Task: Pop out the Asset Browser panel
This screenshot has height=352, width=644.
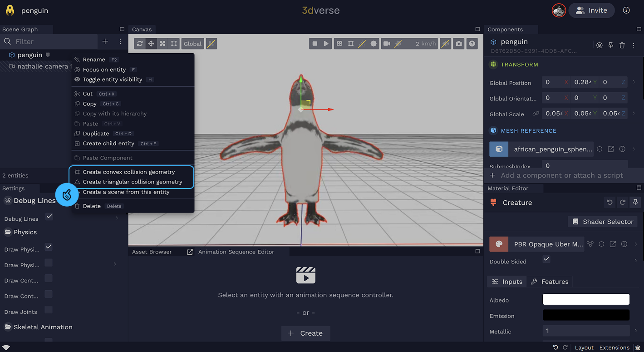Action: (190, 252)
